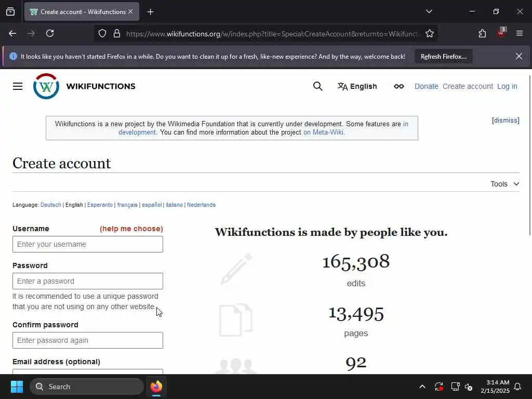Click the page vertical scrollbar
This screenshot has height=399, width=532.
click(529, 154)
